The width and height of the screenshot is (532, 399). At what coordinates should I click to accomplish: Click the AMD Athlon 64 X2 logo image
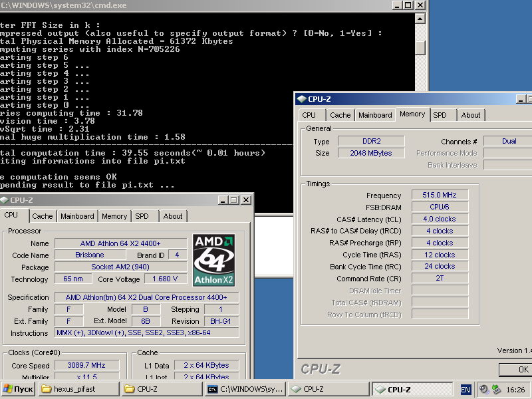click(213, 260)
